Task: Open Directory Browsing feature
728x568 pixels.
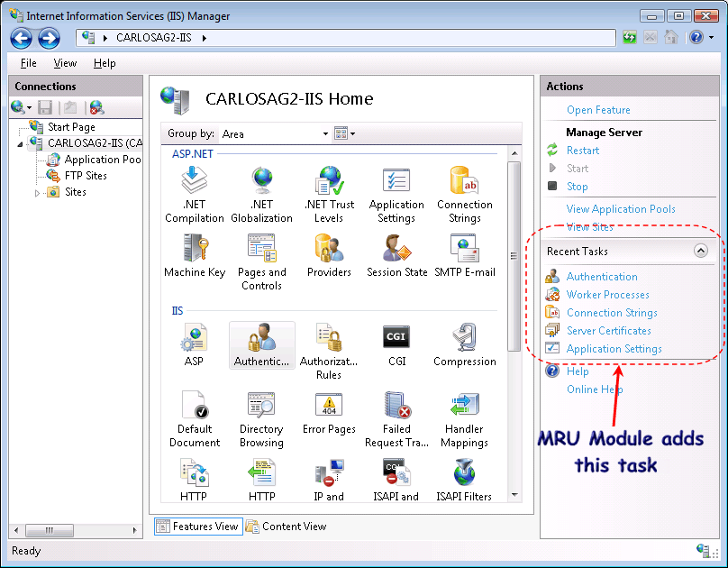Action: [261, 419]
